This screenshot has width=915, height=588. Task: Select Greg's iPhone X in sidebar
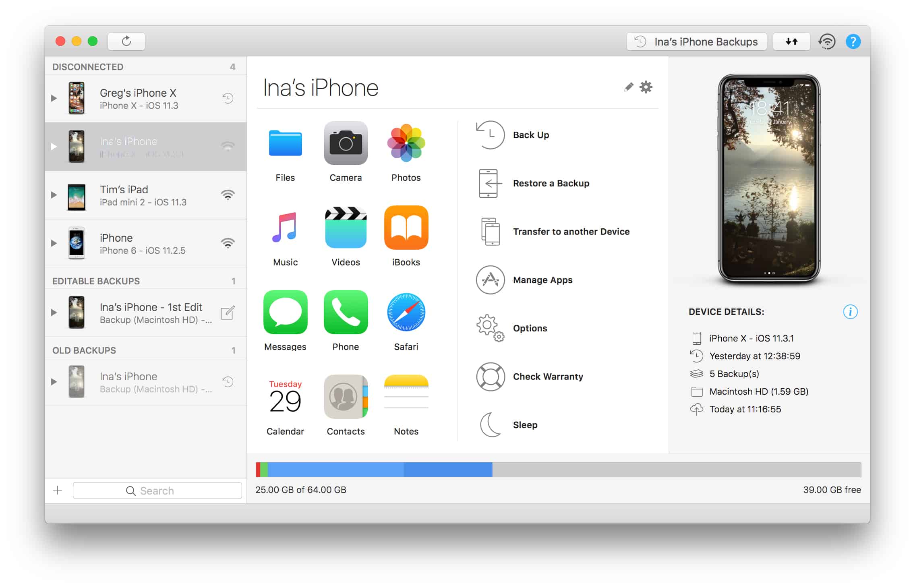pos(146,98)
